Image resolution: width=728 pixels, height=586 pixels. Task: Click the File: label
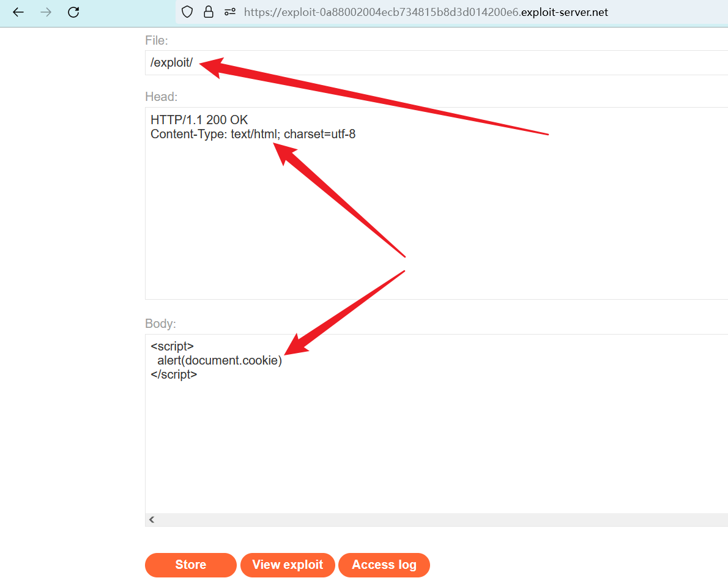157,40
